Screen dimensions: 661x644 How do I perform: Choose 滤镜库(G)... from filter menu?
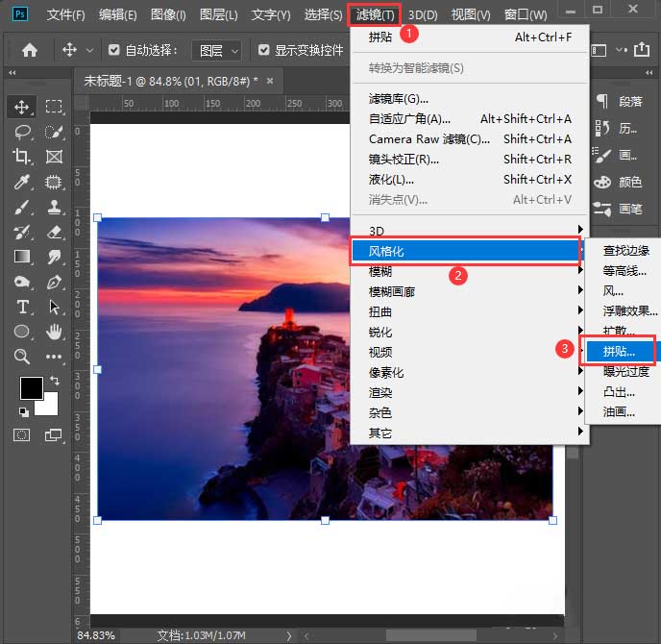coord(468,99)
